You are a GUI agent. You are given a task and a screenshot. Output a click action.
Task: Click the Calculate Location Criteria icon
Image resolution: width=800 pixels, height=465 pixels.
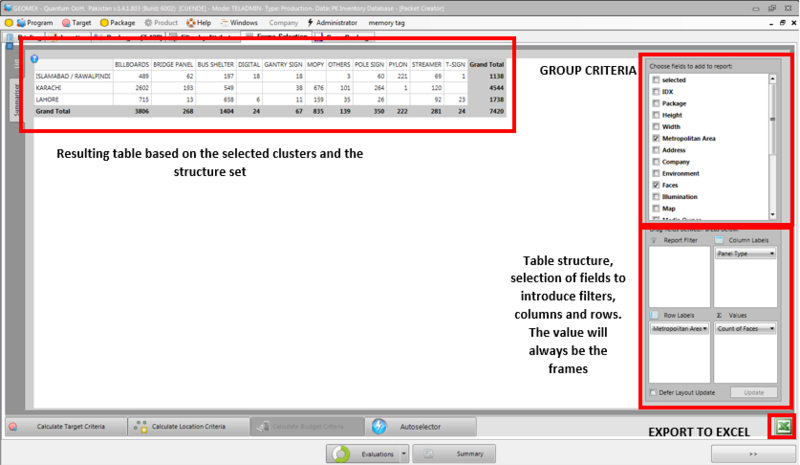tap(141, 426)
